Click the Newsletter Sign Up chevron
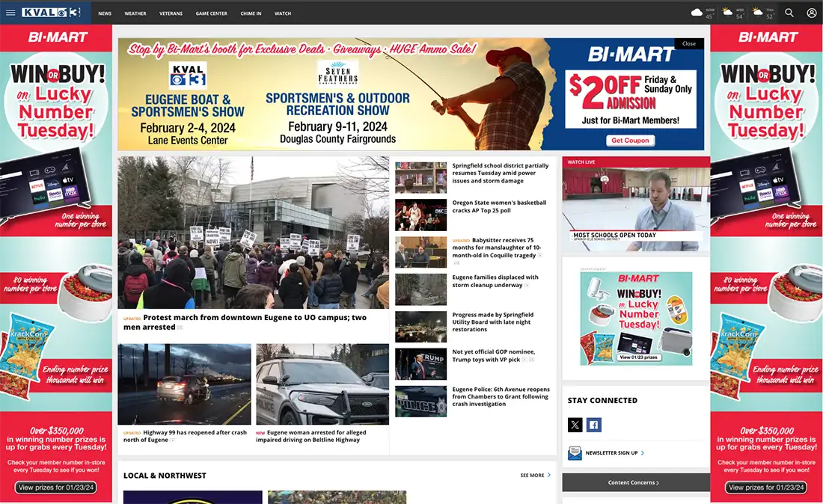Screen dimensions: 823x504 [x=643, y=452]
